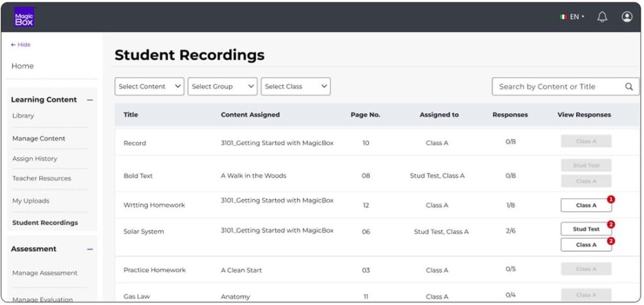Open Manage Assessment in the sidebar
Viewport: 644px width, 305px height.
(45, 273)
